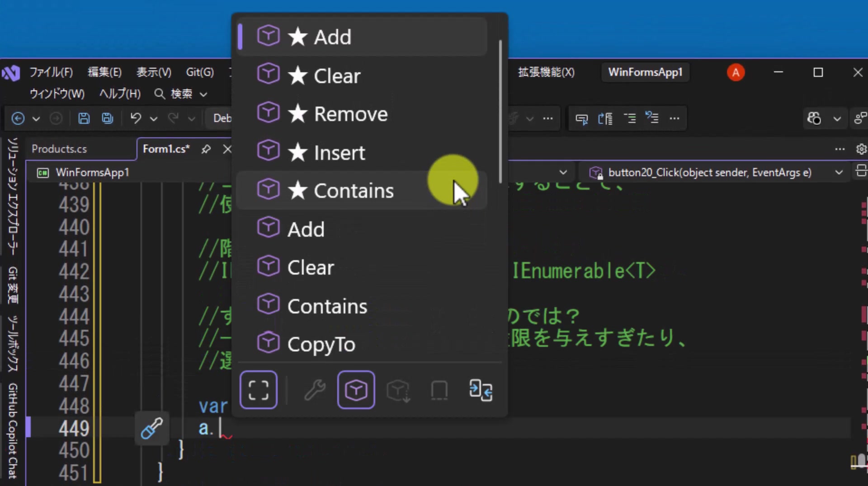Toggle the snippets filter icon
The image size is (868, 486).
pyautogui.click(x=439, y=390)
